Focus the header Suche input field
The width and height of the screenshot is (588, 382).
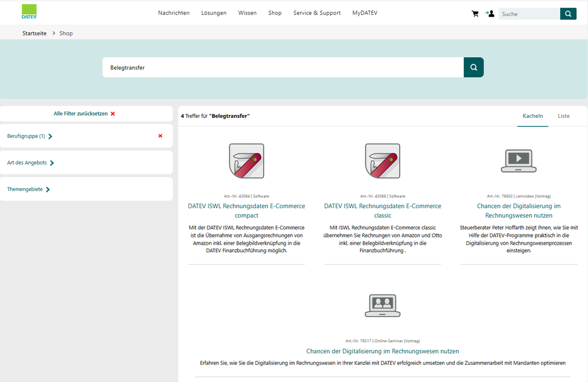point(529,14)
